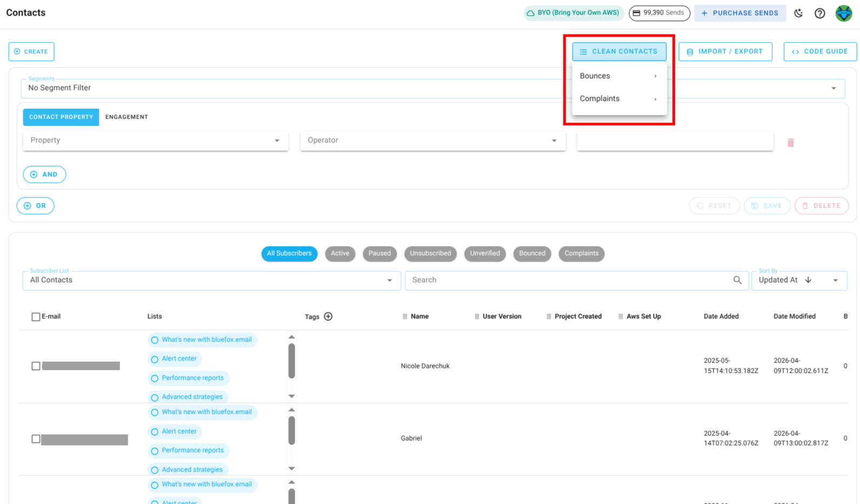The image size is (860, 504).
Task: Filter by Unverified contacts
Action: [x=485, y=254]
